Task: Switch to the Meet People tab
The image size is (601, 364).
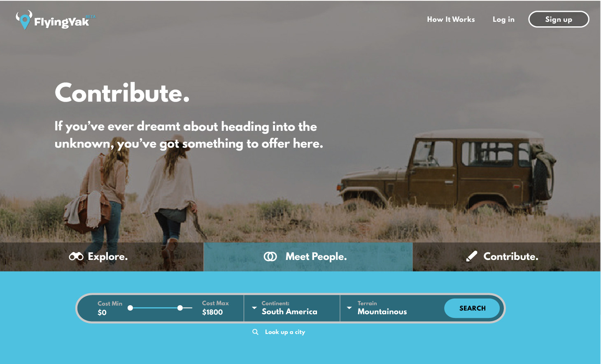Action: (308, 257)
